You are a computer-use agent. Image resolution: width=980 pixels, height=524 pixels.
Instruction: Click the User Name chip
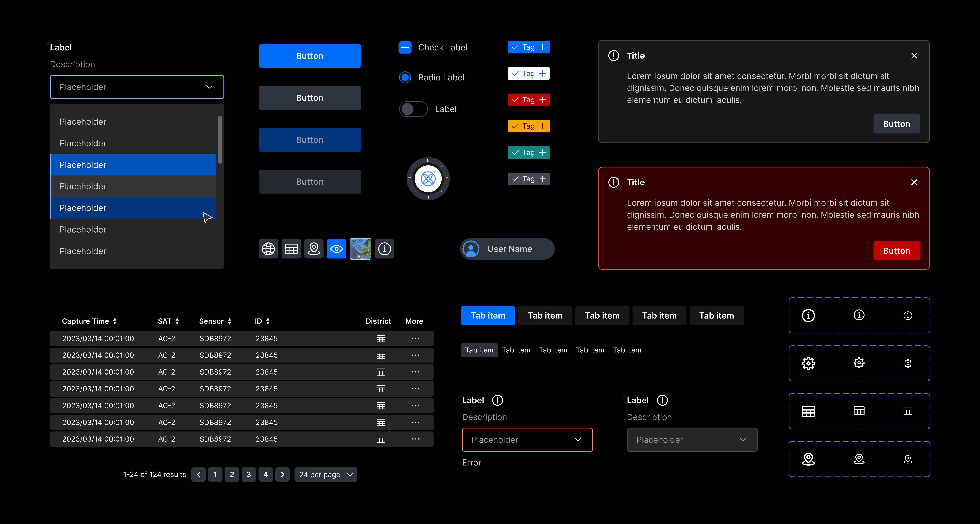(x=507, y=249)
